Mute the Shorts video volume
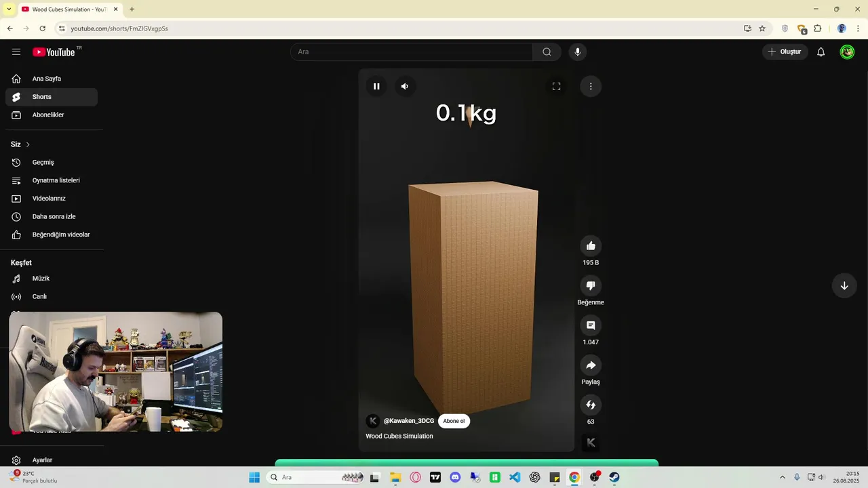 click(x=405, y=86)
